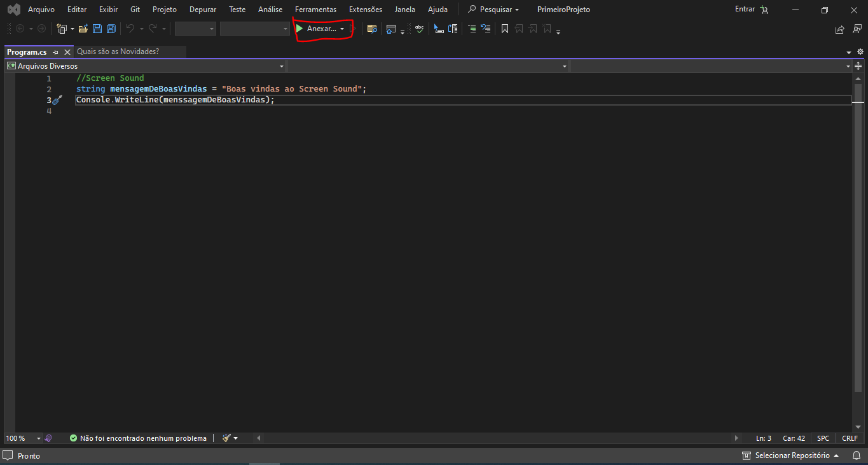868x465 pixels.
Task: Click the cursor-over-box toolbar icon
Action: pos(439,29)
